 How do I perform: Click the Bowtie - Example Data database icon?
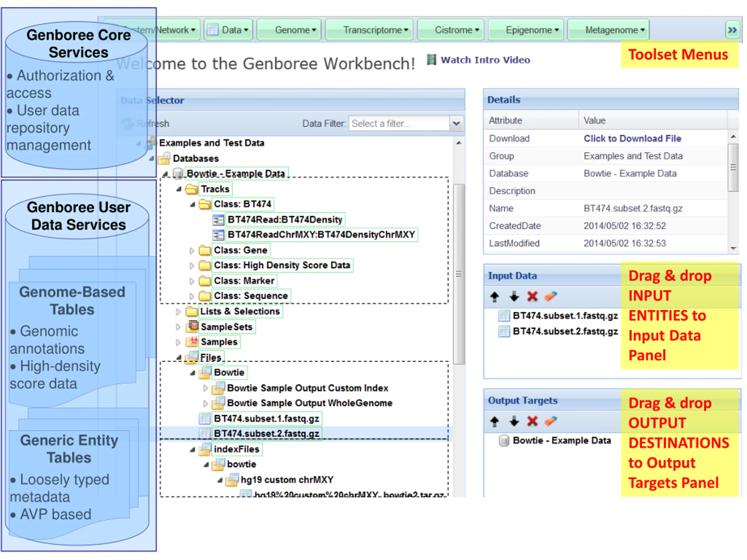coord(178,174)
